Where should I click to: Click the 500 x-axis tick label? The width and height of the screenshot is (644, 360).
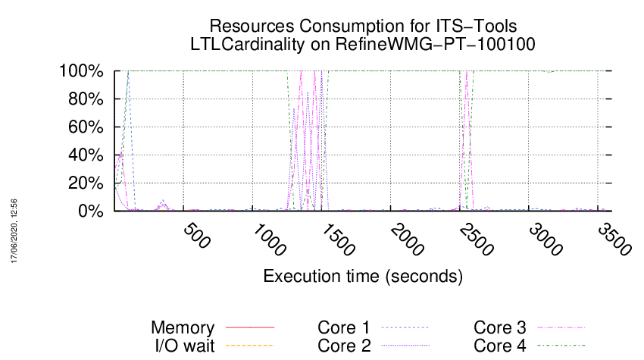click(196, 236)
